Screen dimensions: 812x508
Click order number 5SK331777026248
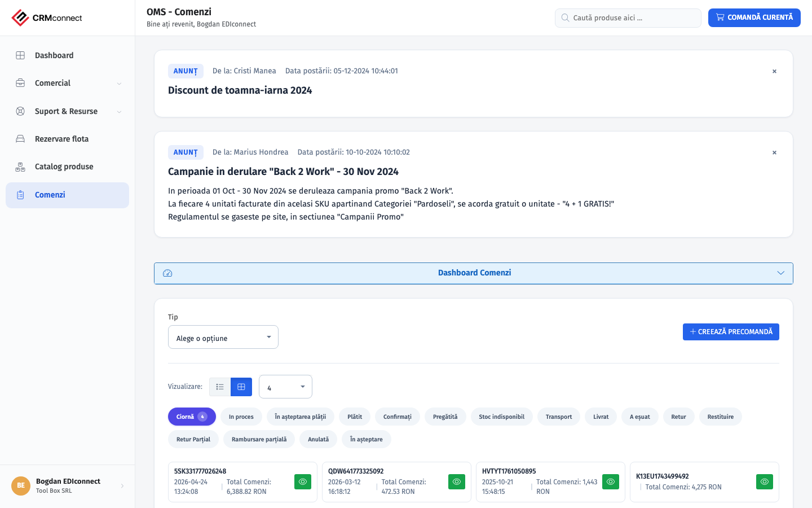200,471
